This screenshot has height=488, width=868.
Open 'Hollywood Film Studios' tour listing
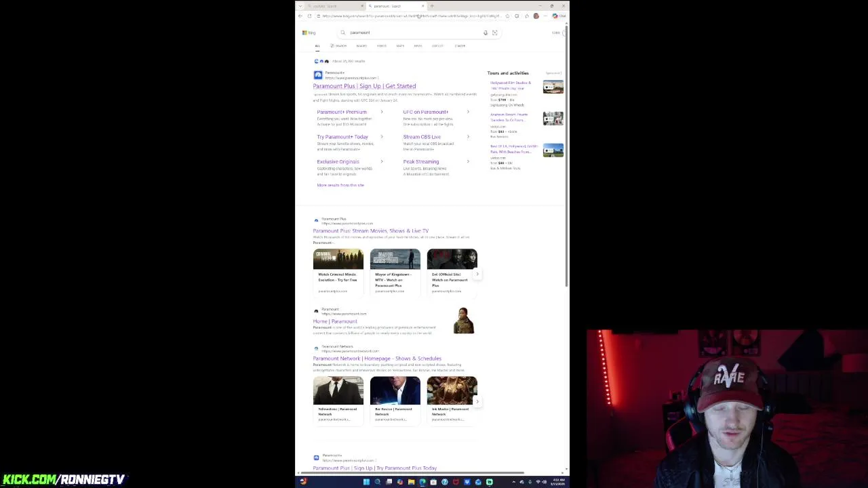(x=511, y=85)
